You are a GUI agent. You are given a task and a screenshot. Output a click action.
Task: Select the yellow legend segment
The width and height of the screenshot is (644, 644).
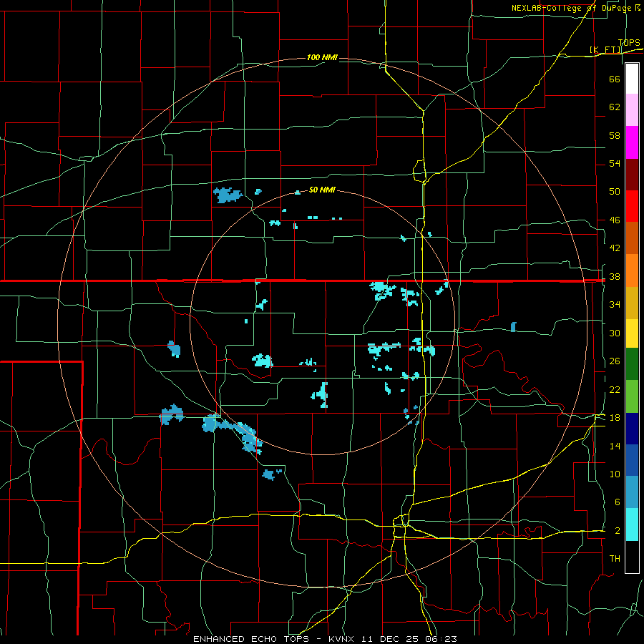coord(632,333)
